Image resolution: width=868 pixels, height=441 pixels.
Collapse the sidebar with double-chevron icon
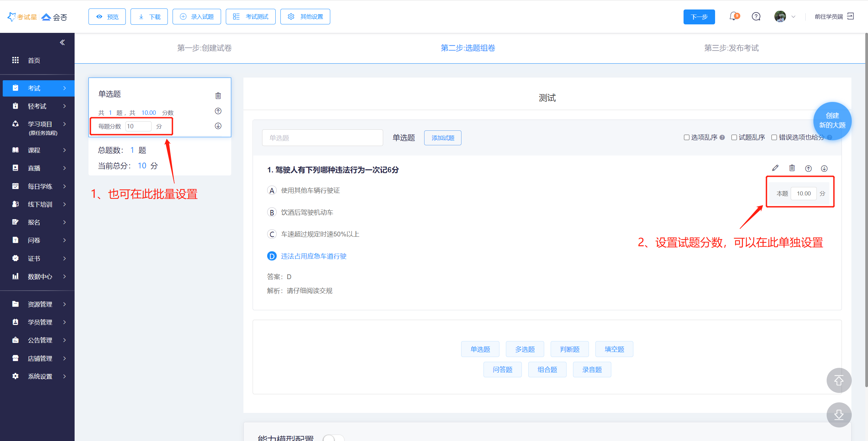pyautogui.click(x=62, y=42)
